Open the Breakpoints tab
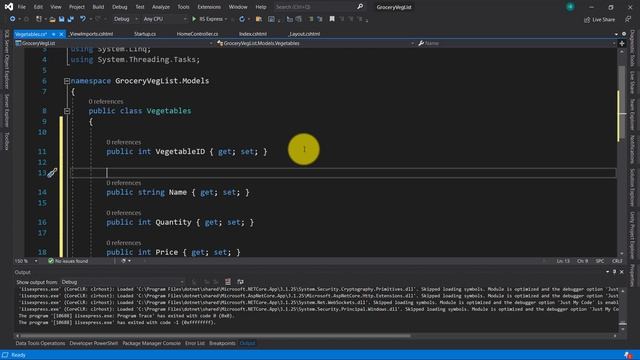Viewport: 640px width, 360px height. 222,343
